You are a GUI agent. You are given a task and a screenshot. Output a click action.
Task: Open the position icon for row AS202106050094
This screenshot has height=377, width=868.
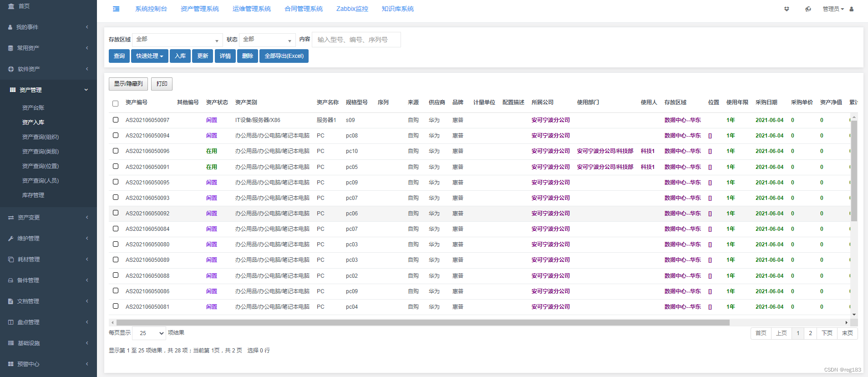710,136
